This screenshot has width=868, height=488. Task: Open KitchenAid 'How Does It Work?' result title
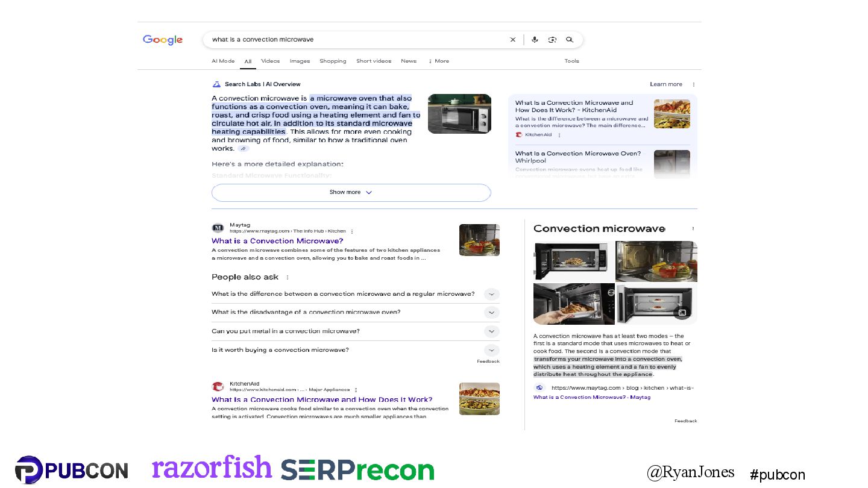322,399
